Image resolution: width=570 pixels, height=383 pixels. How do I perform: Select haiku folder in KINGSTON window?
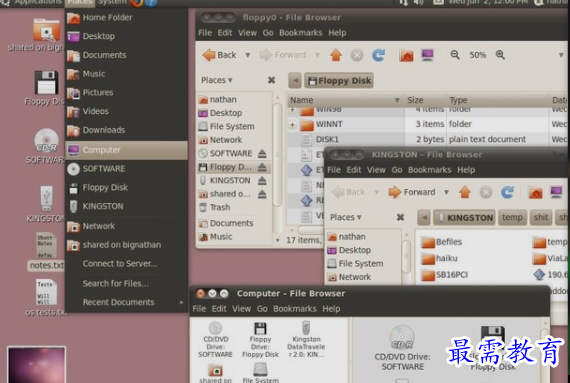pyautogui.click(x=439, y=258)
